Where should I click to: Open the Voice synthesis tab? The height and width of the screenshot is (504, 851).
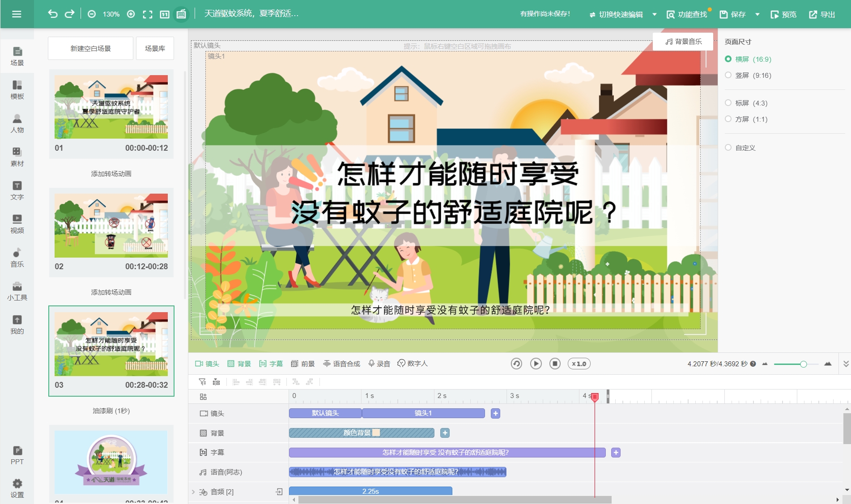point(342,364)
